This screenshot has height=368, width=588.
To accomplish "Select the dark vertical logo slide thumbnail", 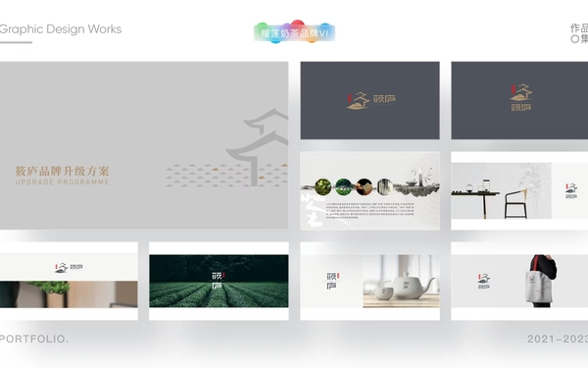I will click(519, 100).
